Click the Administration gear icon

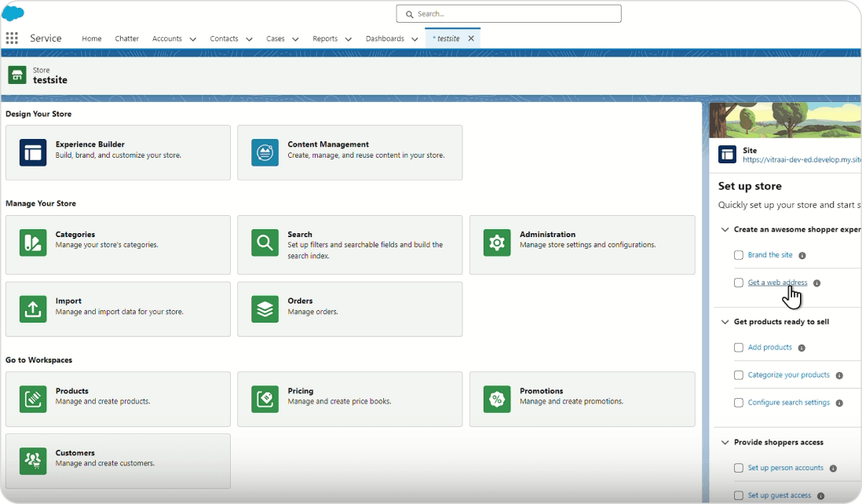point(497,243)
